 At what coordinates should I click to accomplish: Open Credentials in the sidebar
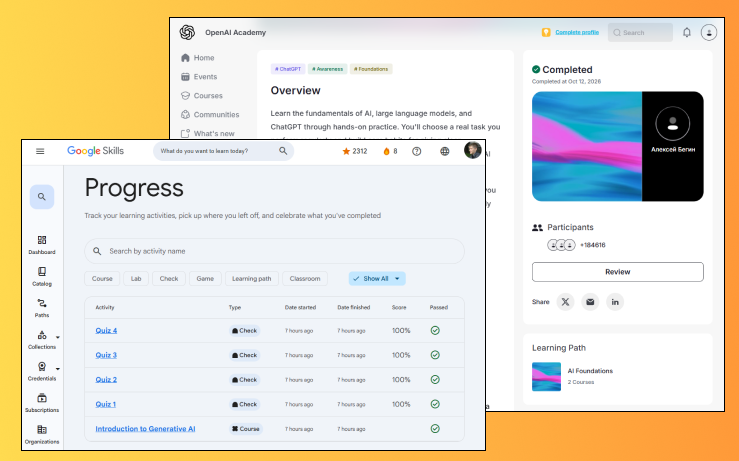pos(42,371)
